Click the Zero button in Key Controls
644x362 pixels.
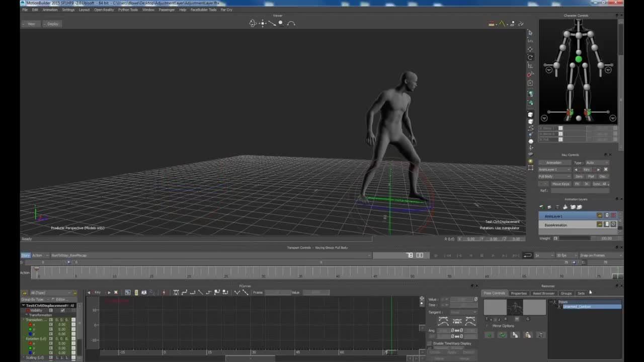pos(579,176)
